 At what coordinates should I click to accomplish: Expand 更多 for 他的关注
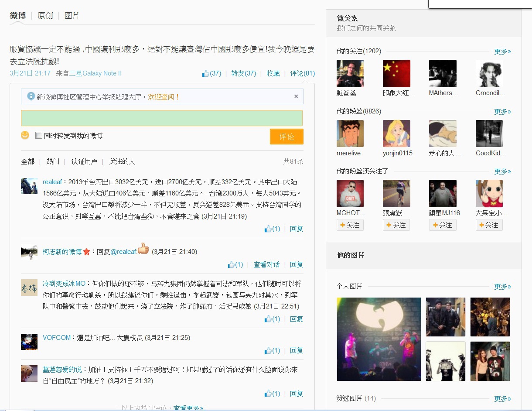502,51
